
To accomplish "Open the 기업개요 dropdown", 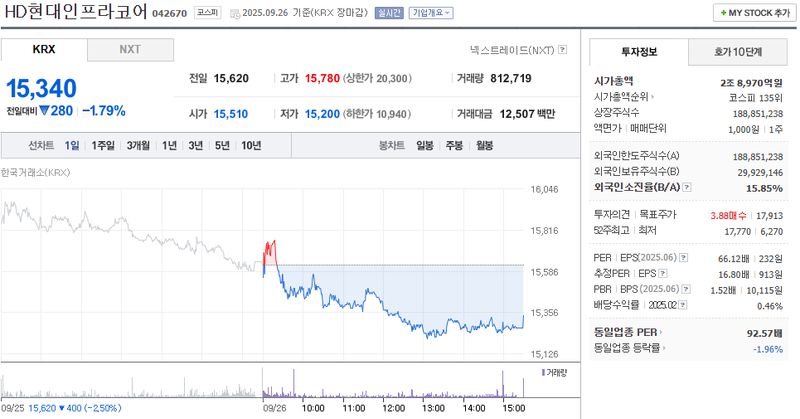I will point(431,13).
